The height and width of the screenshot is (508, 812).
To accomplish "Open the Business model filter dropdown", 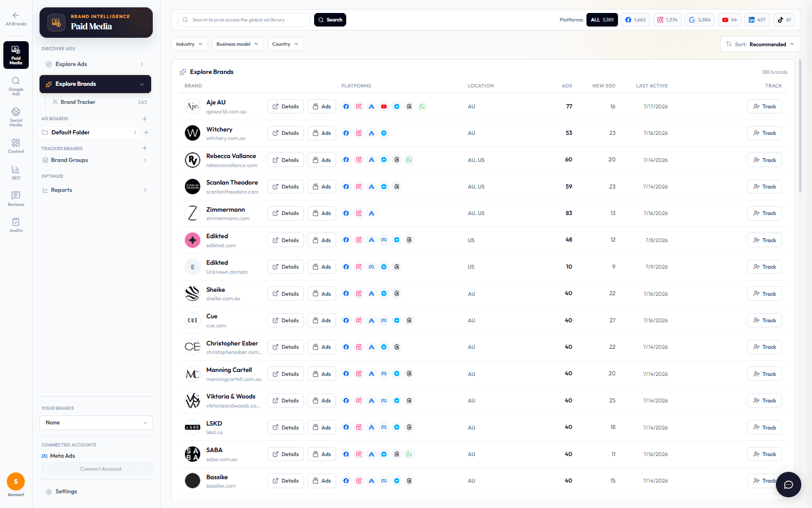I will tap(238, 44).
